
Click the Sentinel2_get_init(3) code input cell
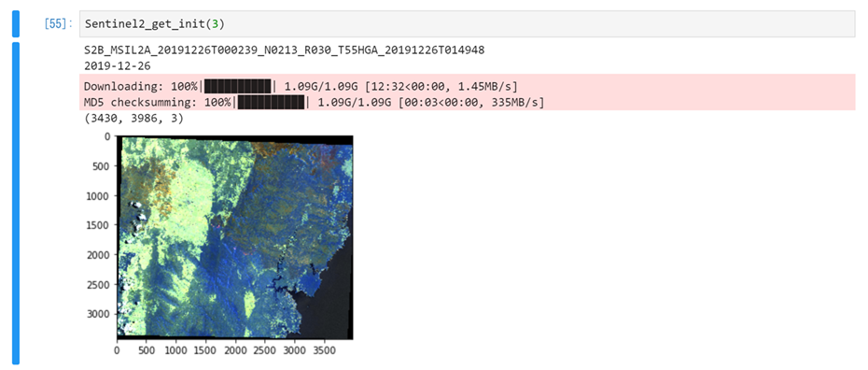pos(467,24)
